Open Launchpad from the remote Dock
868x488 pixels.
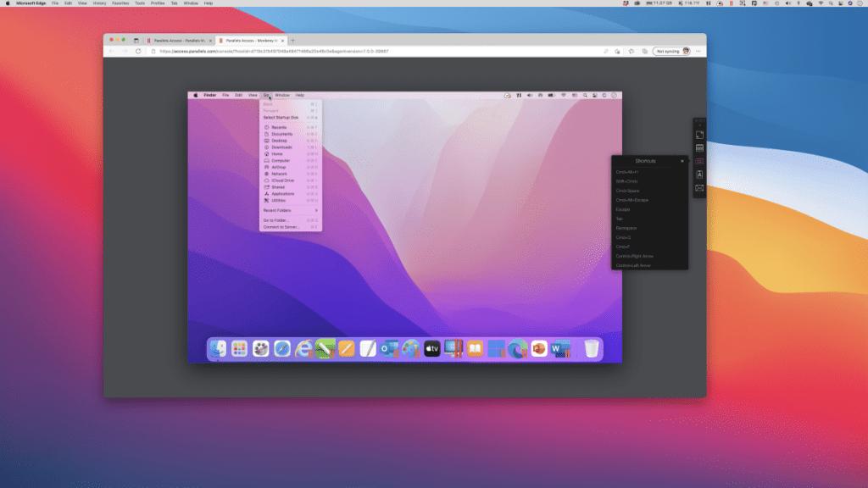(x=239, y=349)
